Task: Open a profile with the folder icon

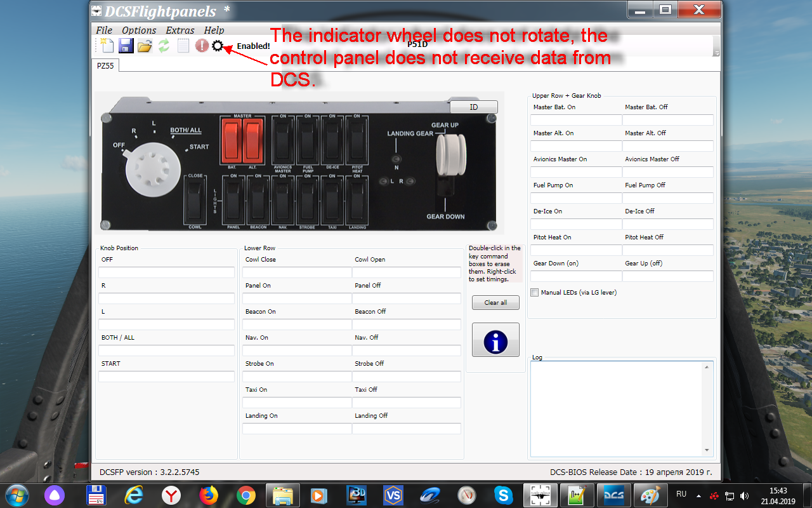Action: point(145,46)
